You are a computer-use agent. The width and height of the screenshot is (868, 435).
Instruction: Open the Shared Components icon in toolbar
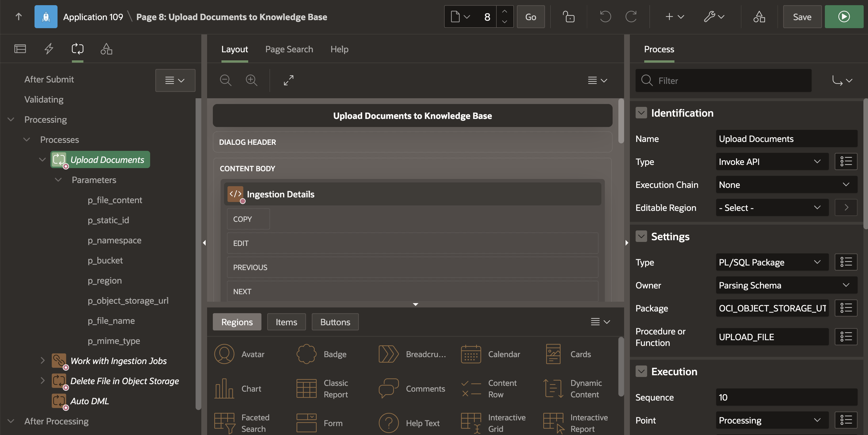(x=759, y=17)
